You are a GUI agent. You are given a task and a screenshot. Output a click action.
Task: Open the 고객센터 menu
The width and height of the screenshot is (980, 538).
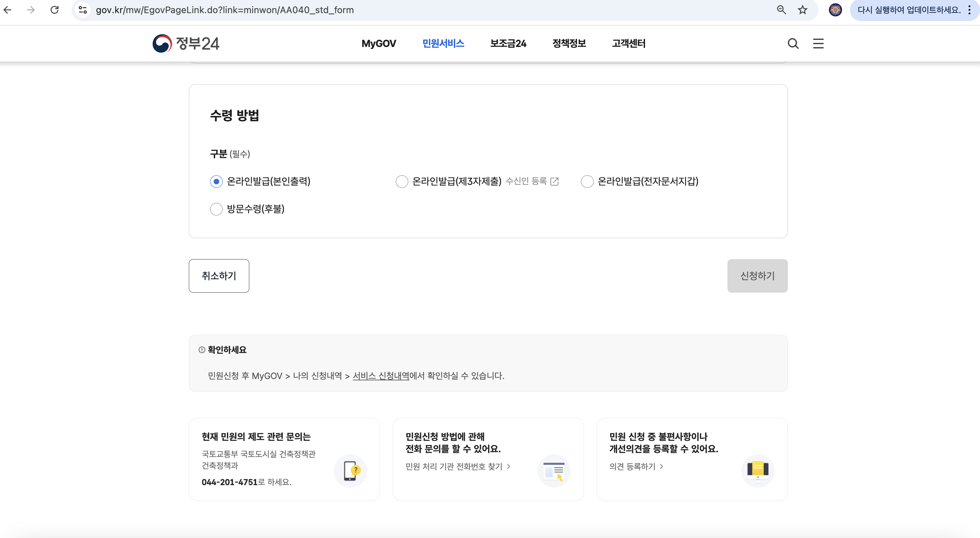coord(629,43)
